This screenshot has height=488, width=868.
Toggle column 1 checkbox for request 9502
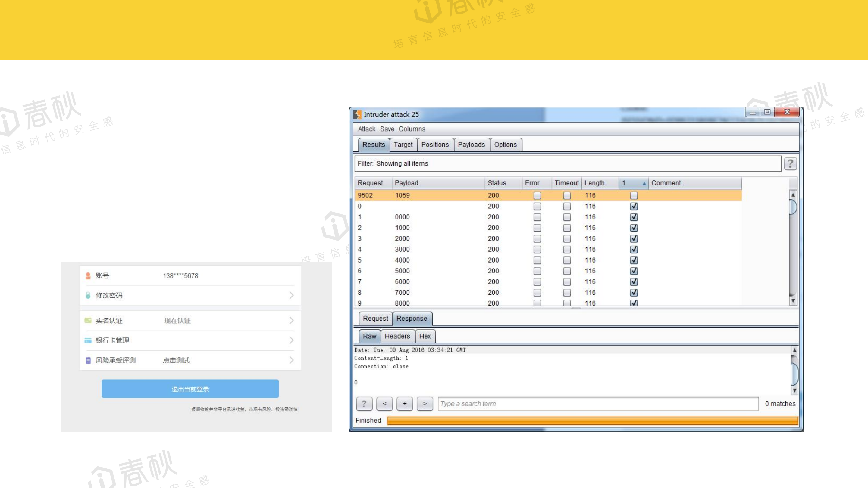click(634, 195)
